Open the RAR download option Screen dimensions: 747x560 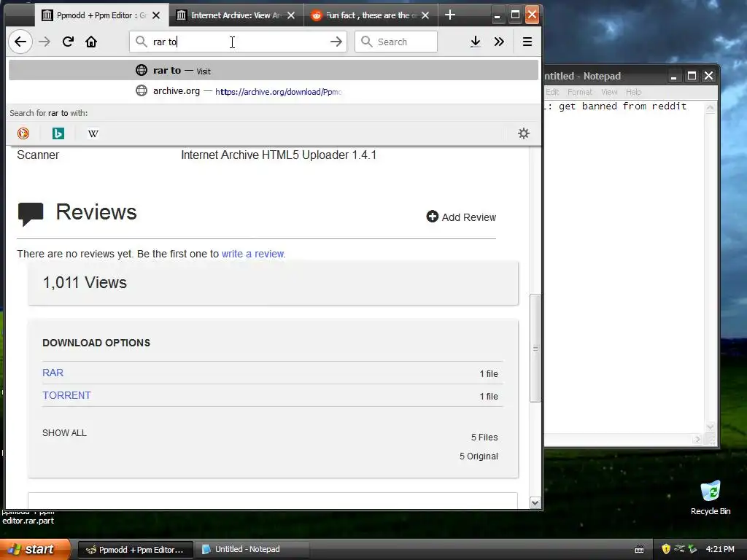(53, 373)
